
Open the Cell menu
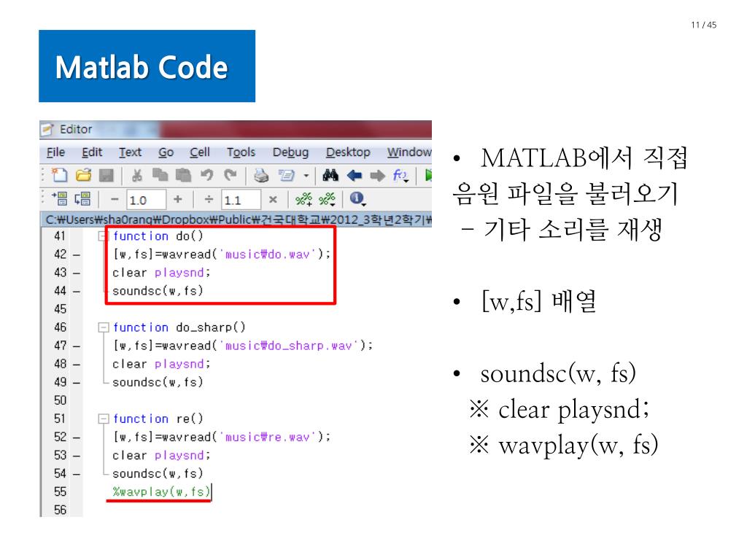point(200,152)
